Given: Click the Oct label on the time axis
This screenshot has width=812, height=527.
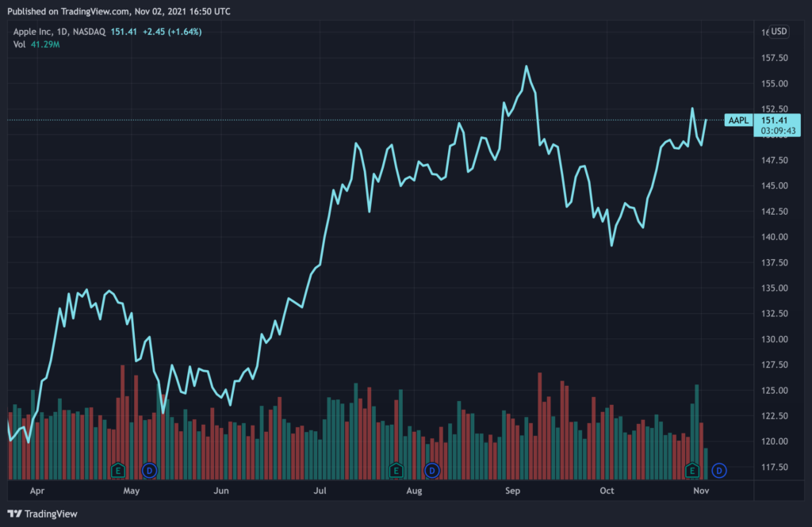Looking at the screenshot, I should tap(607, 491).
